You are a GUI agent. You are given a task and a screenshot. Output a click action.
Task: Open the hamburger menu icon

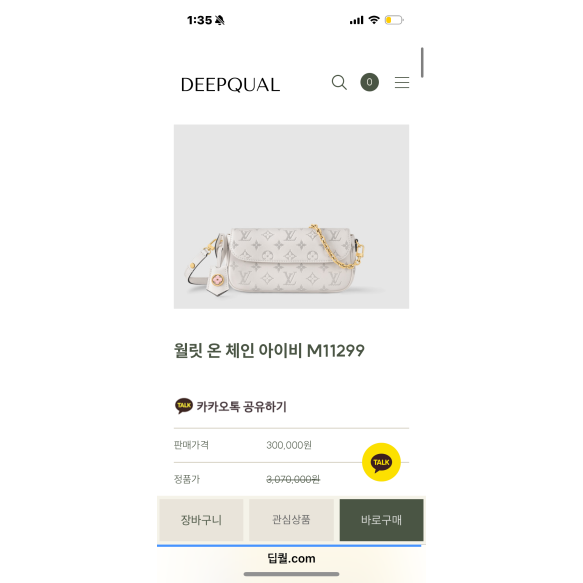click(x=402, y=83)
